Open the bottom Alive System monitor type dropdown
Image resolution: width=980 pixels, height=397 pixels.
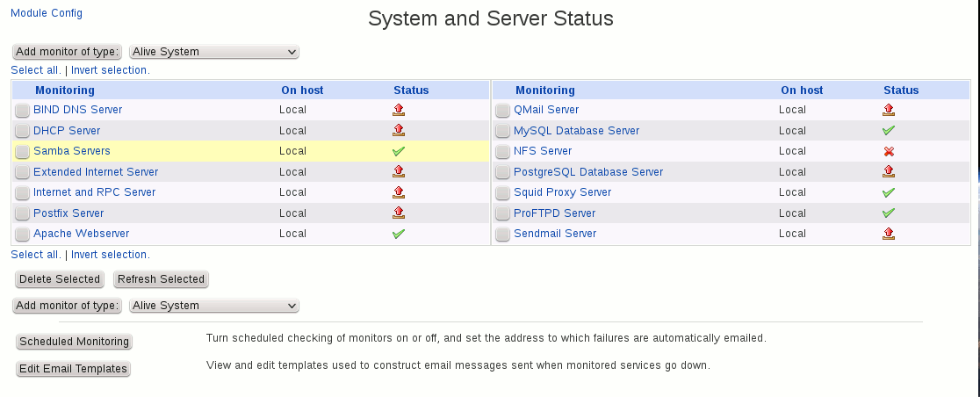pyautogui.click(x=213, y=306)
